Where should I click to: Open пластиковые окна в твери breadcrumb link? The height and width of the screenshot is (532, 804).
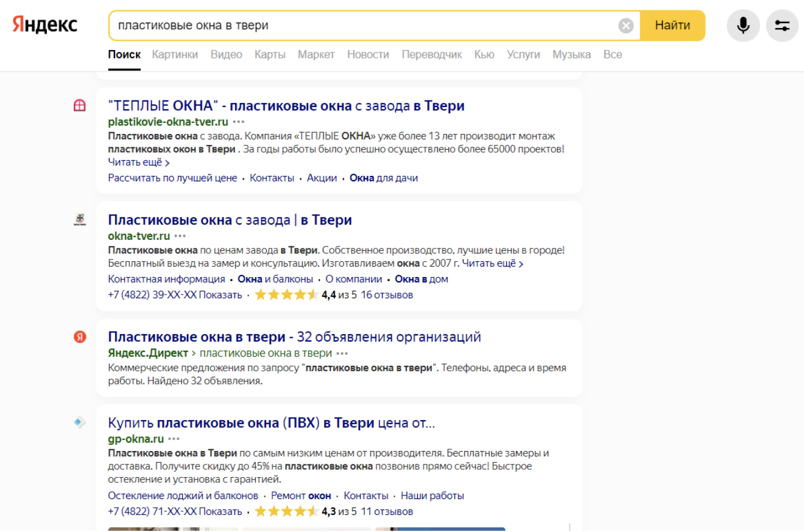(x=266, y=353)
